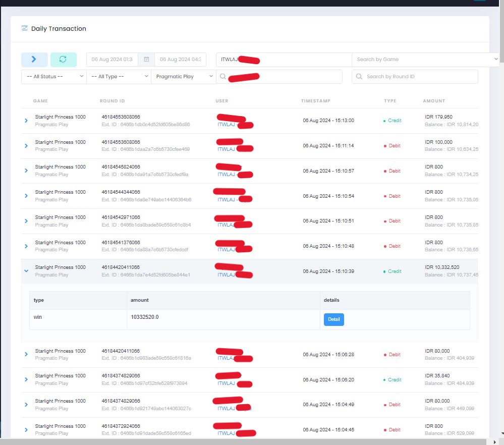Open the calendar date picker icon
Screen dimensions: 504x445
click(x=146, y=60)
